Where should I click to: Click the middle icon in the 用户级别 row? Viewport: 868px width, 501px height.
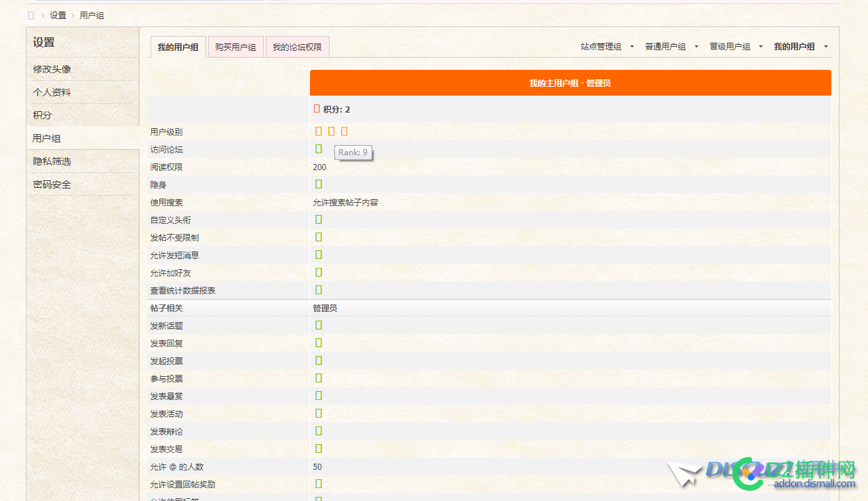[332, 131]
